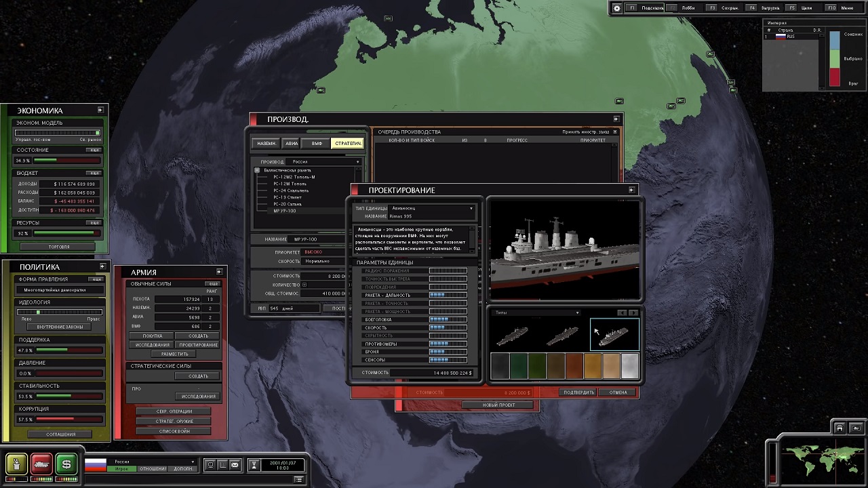The height and width of the screenshot is (488, 868).
Task: Switch to the Наземн. production tab
Action: point(267,144)
